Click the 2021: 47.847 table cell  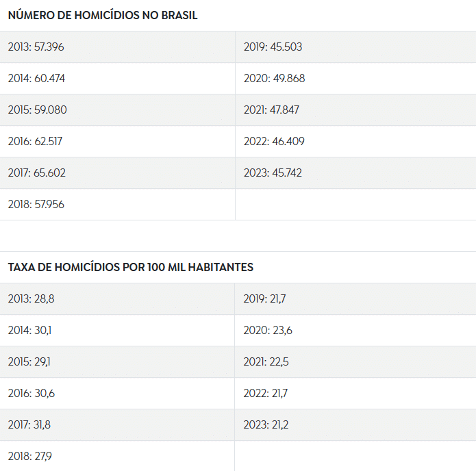point(355,110)
